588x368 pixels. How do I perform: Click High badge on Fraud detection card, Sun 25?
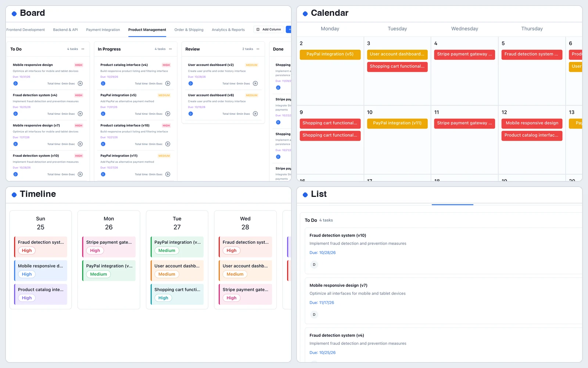pos(27,251)
